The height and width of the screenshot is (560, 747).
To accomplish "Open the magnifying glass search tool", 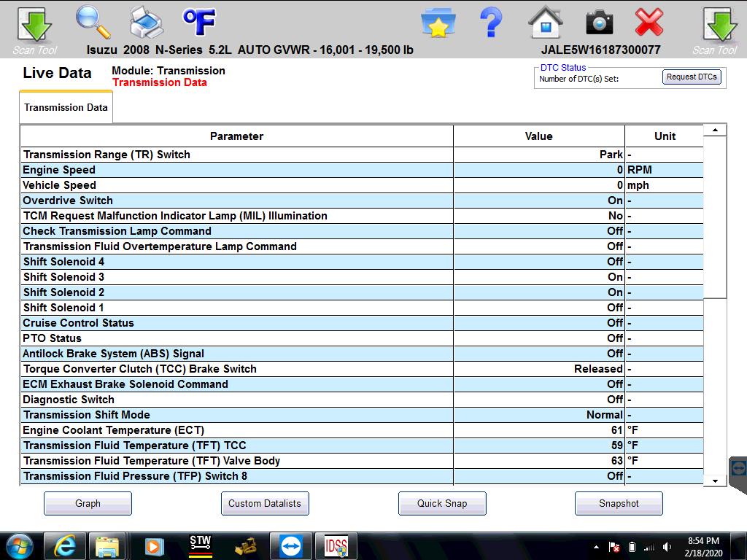I will (93, 23).
